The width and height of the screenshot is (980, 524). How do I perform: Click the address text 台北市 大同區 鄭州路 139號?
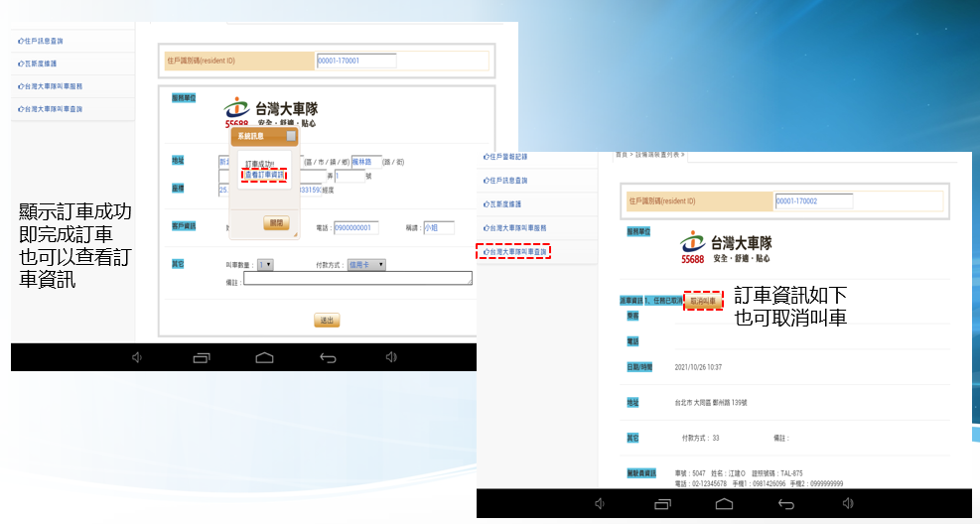coord(711,403)
